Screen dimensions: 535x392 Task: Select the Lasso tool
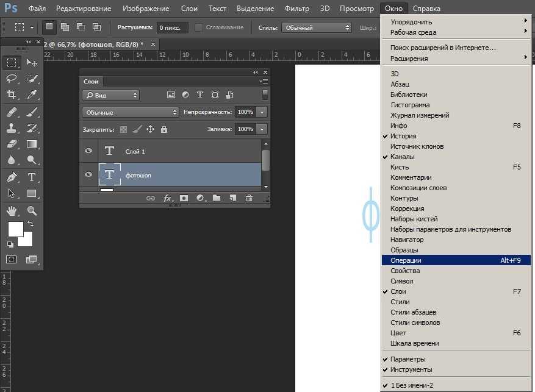[x=12, y=79]
